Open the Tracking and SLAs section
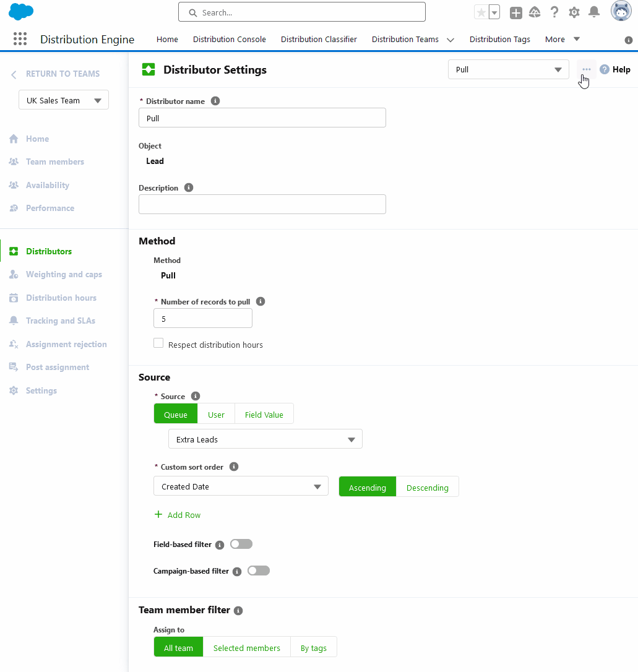This screenshot has height=672, width=638. pos(60,321)
